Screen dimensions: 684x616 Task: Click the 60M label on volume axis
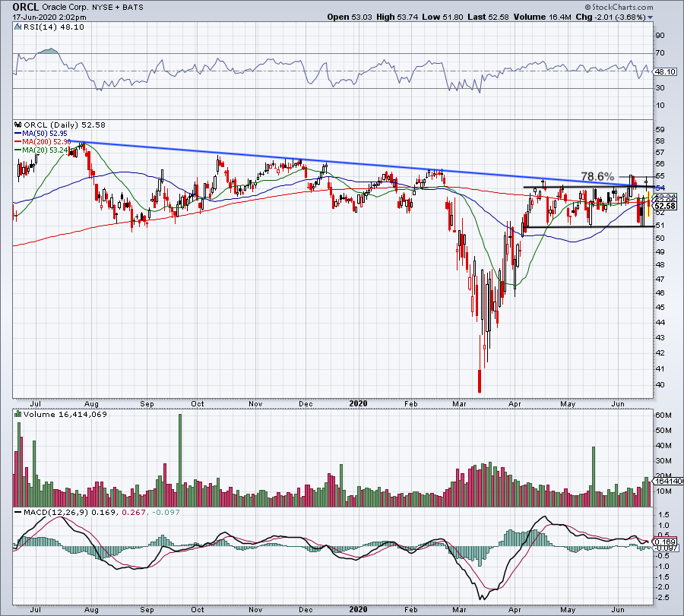663,415
